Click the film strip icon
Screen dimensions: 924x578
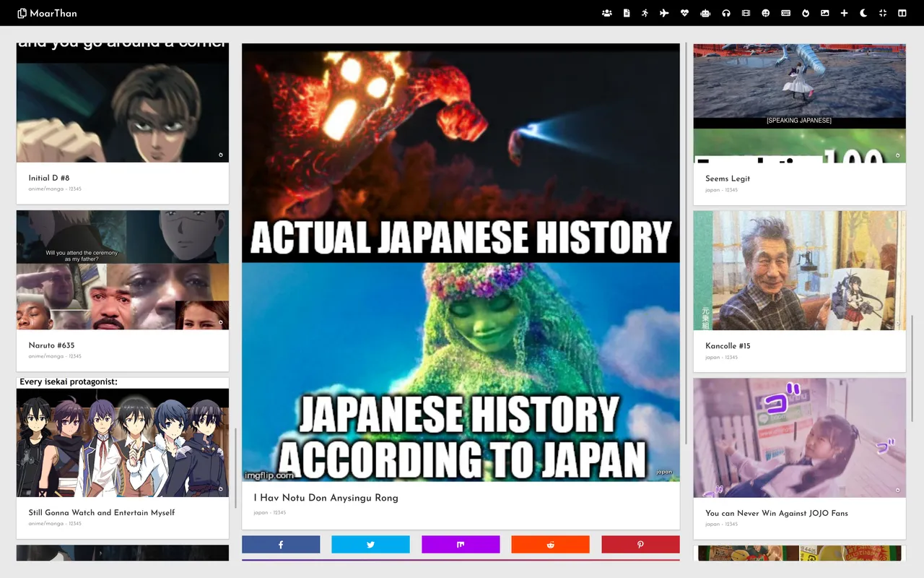(x=746, y=13)
